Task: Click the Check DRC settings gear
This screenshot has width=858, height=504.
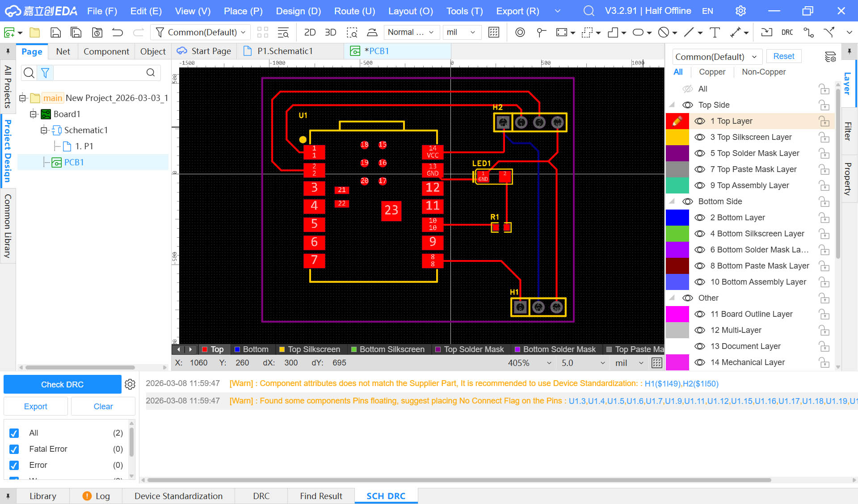Action: [x=130, y=384]
